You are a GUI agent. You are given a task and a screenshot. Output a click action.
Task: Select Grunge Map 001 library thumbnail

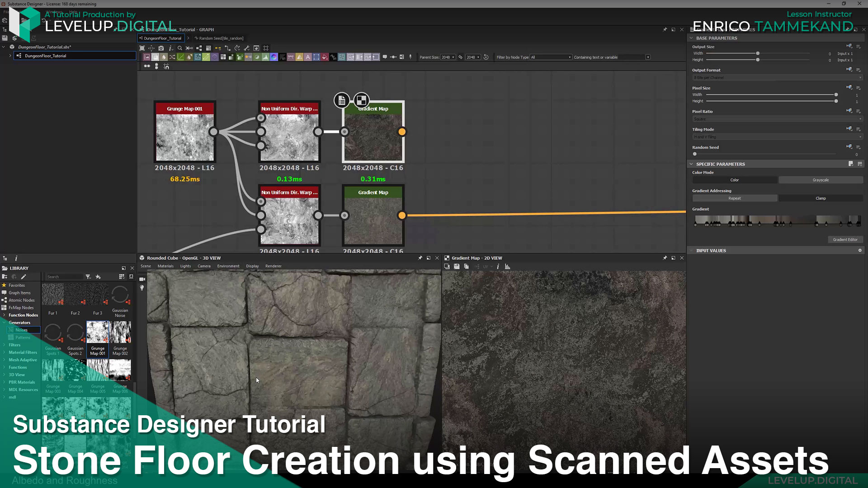[98, 338]
